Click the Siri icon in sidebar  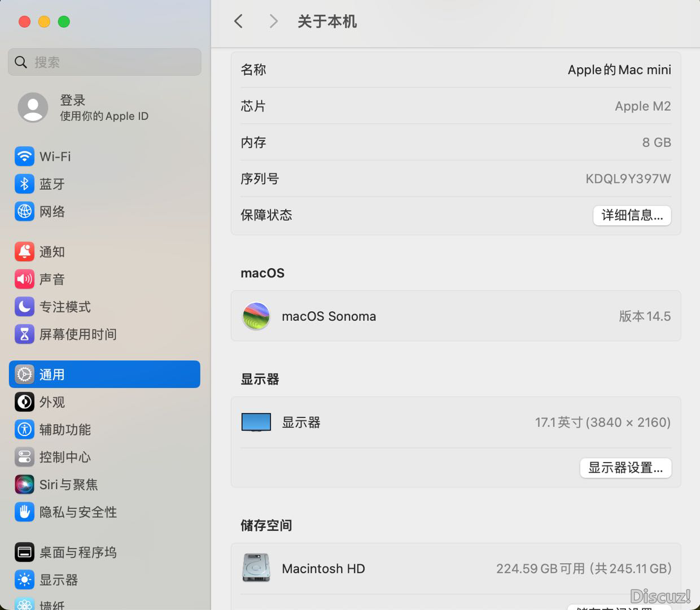(24, 485)
